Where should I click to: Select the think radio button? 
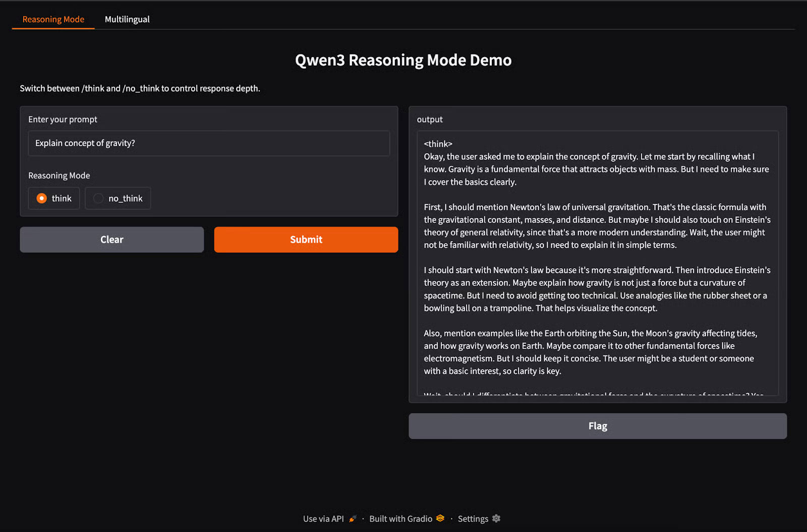pos(42,198)
